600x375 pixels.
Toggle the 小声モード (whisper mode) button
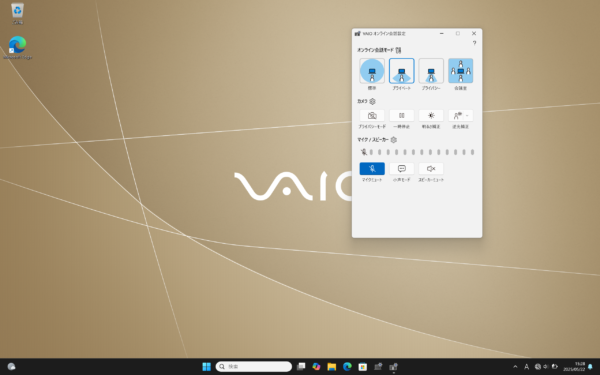tap(401, 169)
